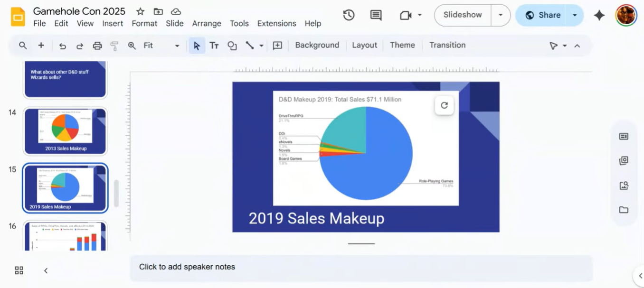Image resolution: width=644 pixels, height=288 pixels.
Task: Click the Transition button
Action: [447, 45]
